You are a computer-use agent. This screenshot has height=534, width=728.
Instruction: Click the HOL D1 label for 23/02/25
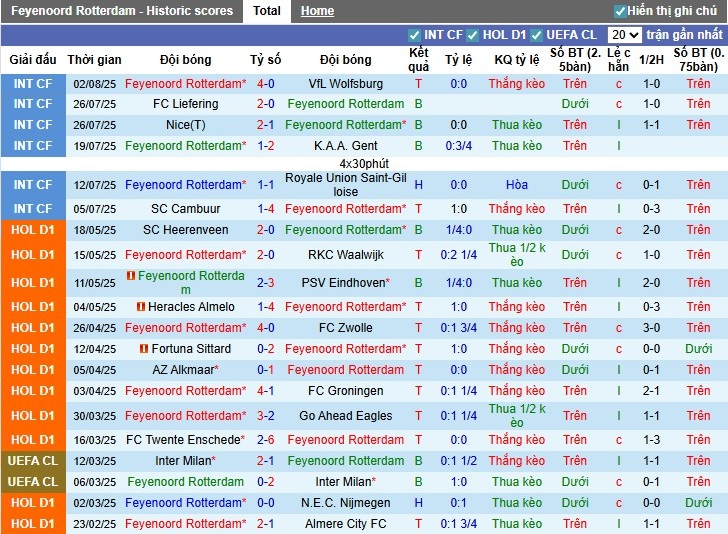33,524
